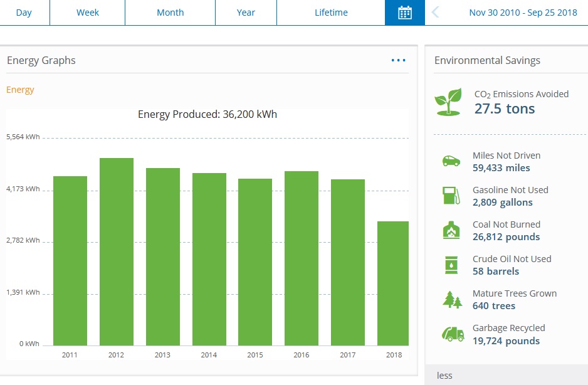Click the Gasoline Not Used pump icon
The image size is (588, 385).
point(451,196)
